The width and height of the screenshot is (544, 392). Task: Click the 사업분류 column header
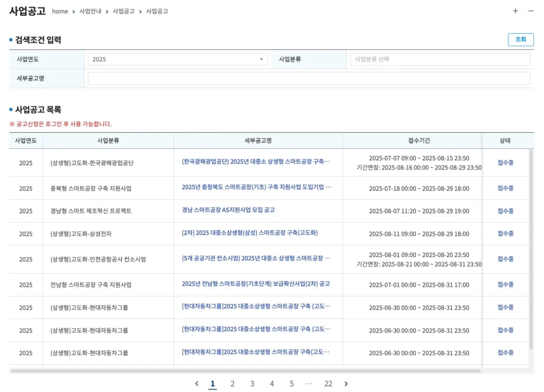(108, 141)
